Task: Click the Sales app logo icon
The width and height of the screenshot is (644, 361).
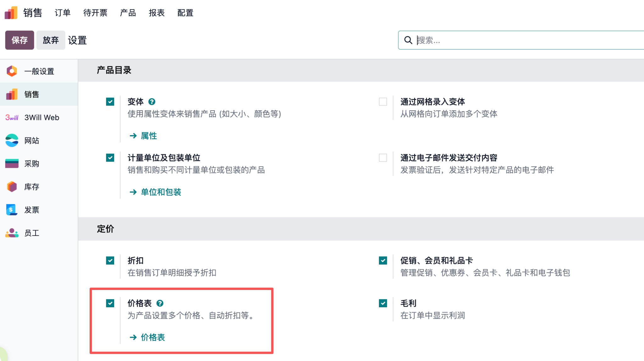Action: [x=11, y=13]
